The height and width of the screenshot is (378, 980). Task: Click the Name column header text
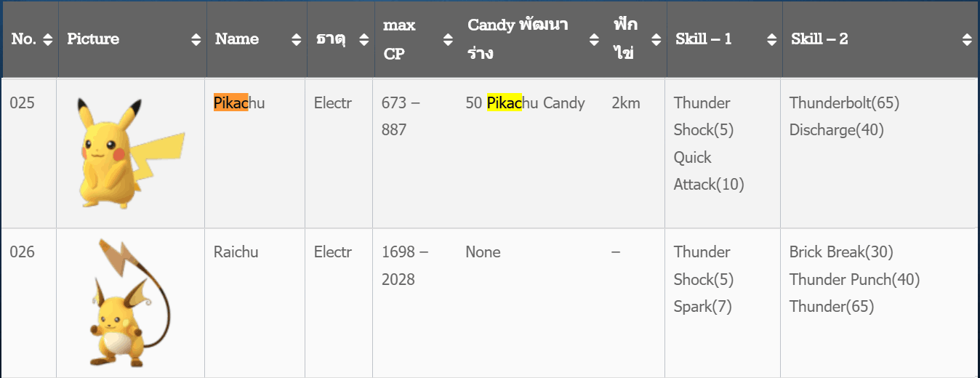237,39
